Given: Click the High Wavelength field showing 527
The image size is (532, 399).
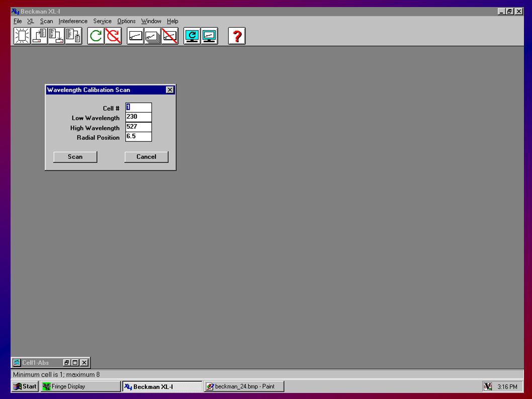Looking at the screenshot, I should pyautogui.click(x=138, y=127).
